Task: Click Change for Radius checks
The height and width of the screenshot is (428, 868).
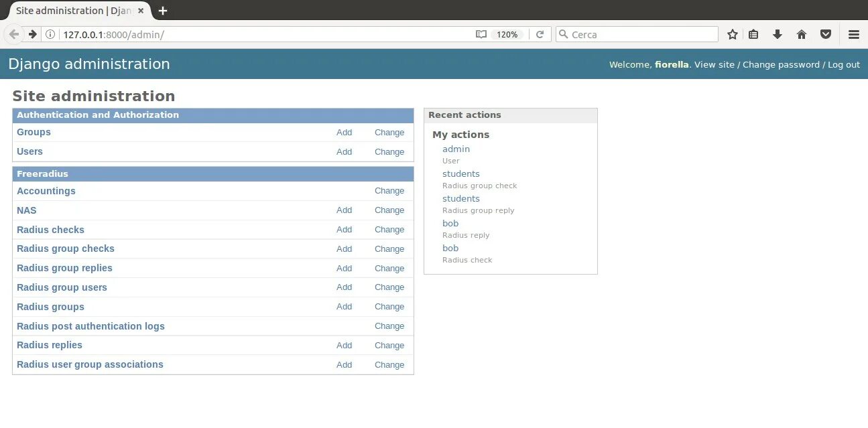Action: point(389,230)
